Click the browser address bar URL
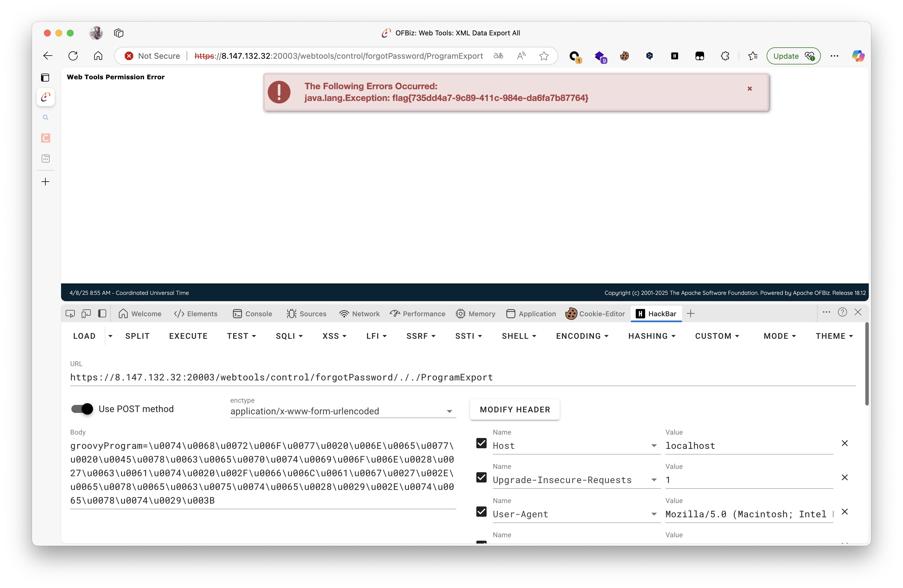Viewport: 903px width, 588px height. (x=338, y=56)
